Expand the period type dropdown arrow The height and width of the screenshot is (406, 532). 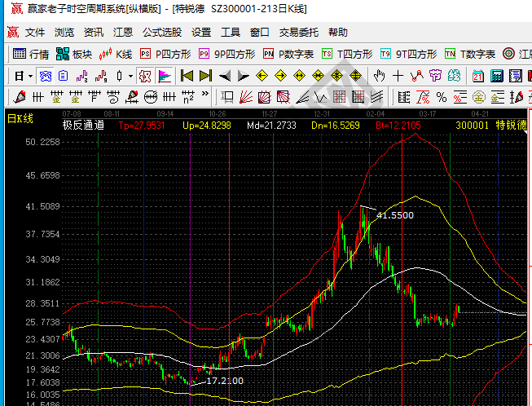(x=31, y=76)
